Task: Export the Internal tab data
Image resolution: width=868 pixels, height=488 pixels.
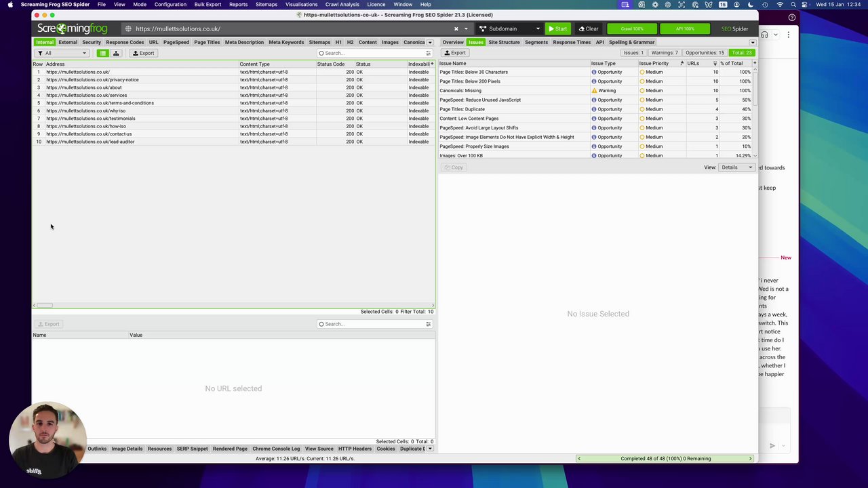Action: point(143,53)
